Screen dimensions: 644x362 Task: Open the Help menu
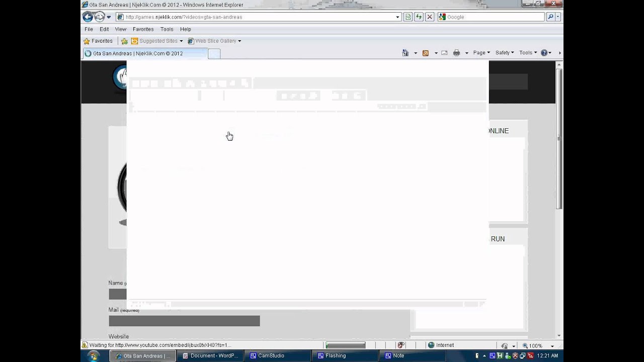tap(186, 29)
